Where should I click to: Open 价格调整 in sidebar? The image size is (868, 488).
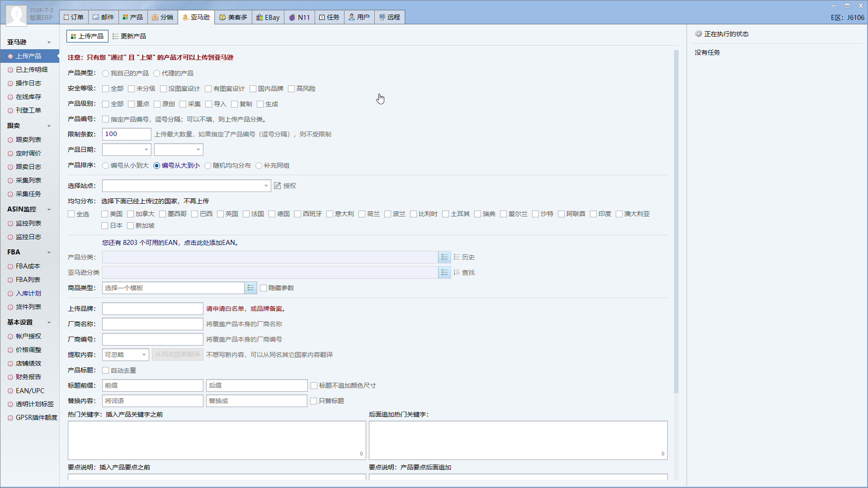28,350
